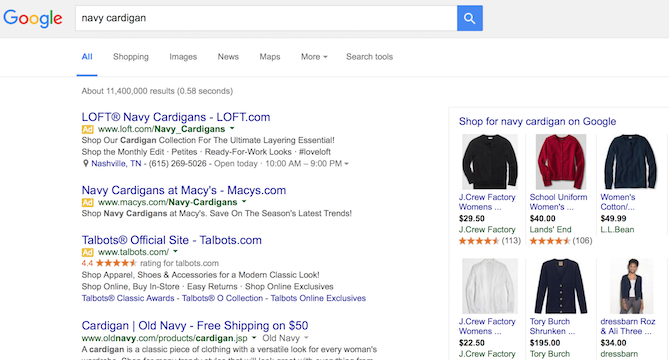
Task: Expand arrow next to oldnavy.com URL
Action: pyautogui.click(x=254, y=338)
